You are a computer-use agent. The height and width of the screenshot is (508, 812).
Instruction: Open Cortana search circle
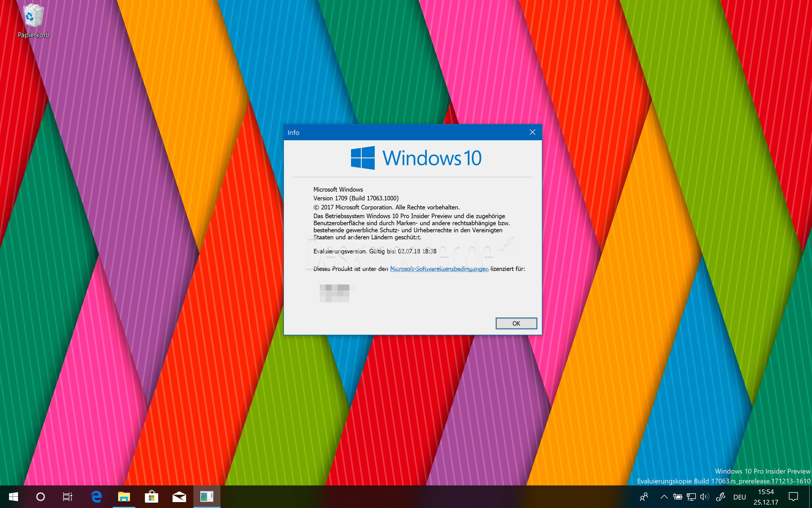pyautogui.click(x=41, y=497)
